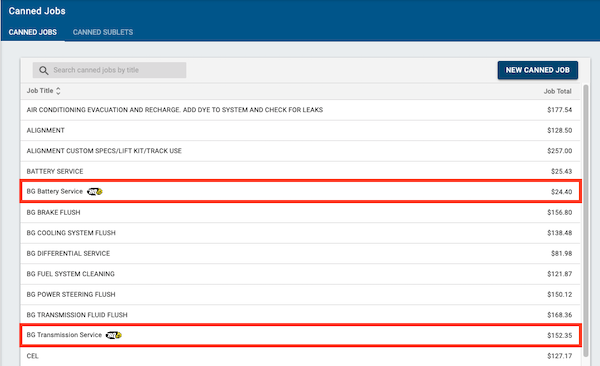Open the CEL canned job
Viewport: 600px width, 366px height.
[300, 356]
